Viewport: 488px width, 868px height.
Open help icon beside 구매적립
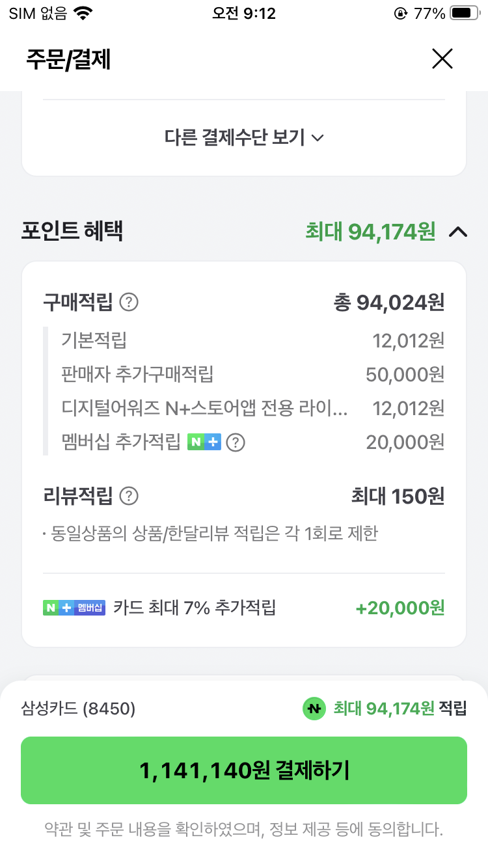[129, 302]
